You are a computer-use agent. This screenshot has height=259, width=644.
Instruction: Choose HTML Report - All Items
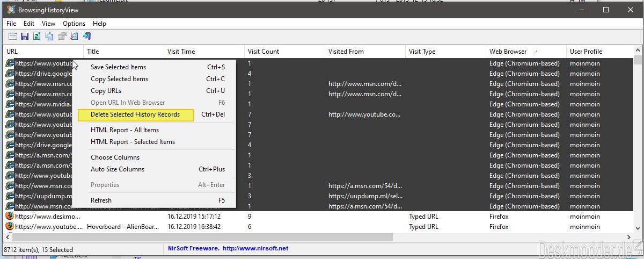(x=154, y=130)
